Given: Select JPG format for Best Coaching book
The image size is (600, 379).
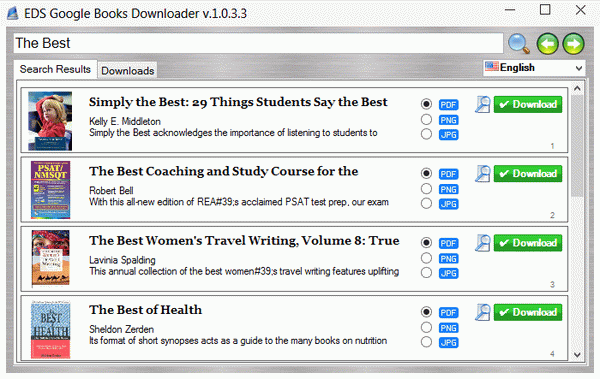Looking at the screenshot, I should (426, 203).
